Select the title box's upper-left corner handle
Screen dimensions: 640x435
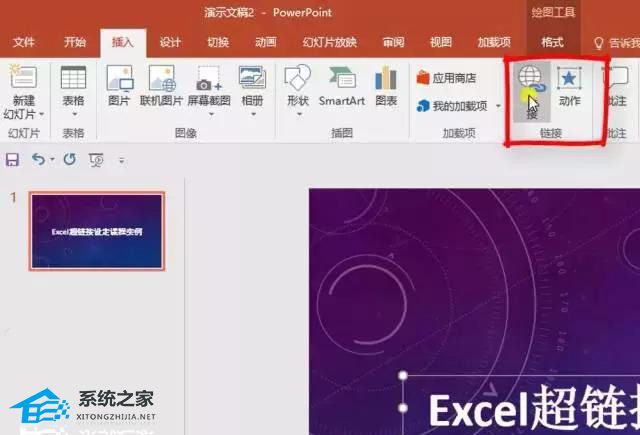(403, 375)
